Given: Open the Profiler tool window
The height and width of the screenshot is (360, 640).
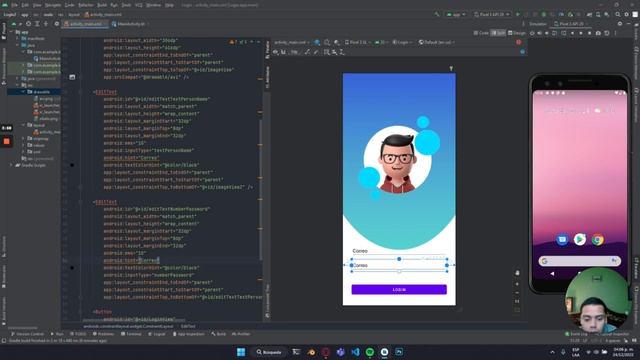Looking at the screenshot, I should 241,334.
